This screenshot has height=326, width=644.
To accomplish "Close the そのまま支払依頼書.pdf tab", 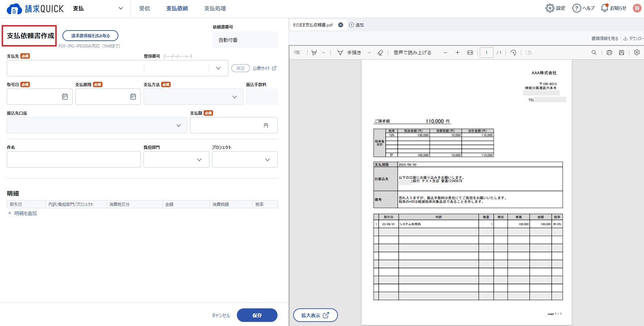I will (341, 25).
